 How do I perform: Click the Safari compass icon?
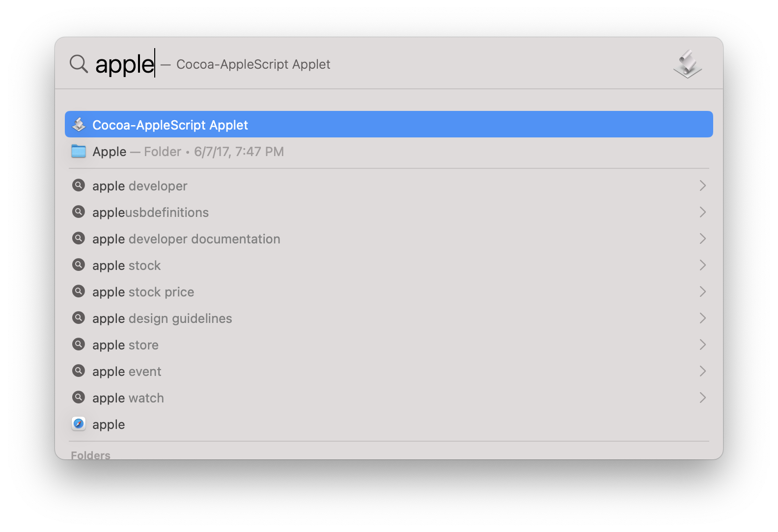point(79,424)
